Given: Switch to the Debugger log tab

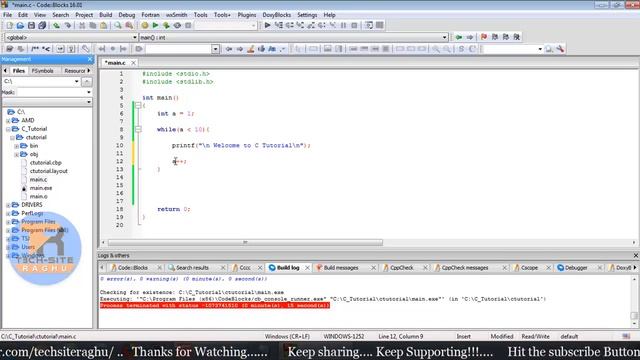Looking at the screenshot, I should pos(576,268).
